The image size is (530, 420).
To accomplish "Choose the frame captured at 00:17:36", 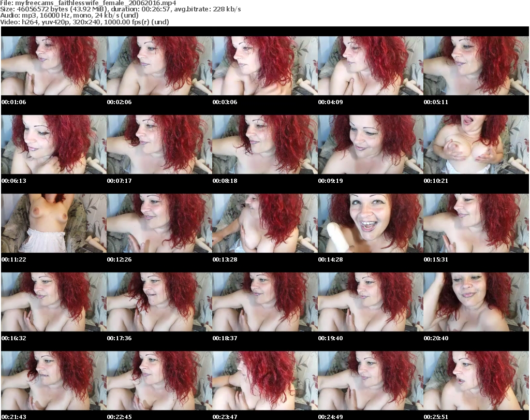I will (159, 302).
